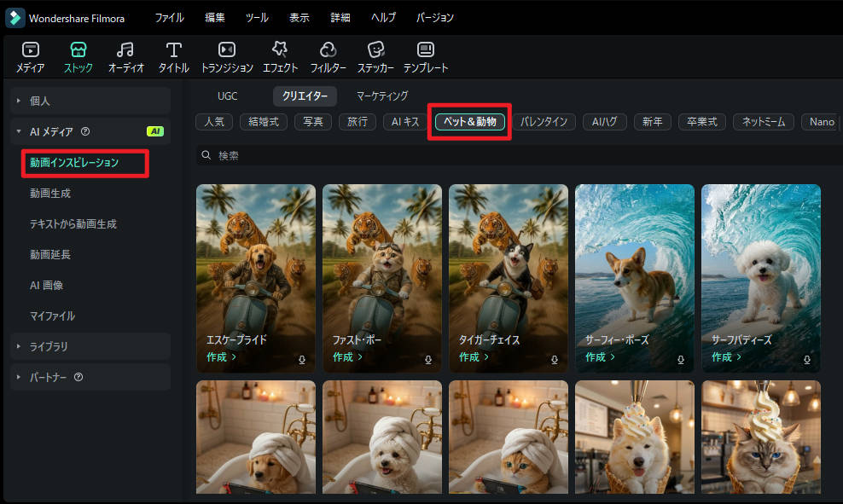843x504 pixels.
Task: Select the 卒業式 category chip
Action: (x=702, y=122)
